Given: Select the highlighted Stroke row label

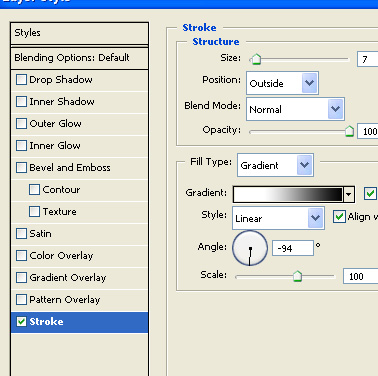Looking at the screenshot, I should point(46,322).
